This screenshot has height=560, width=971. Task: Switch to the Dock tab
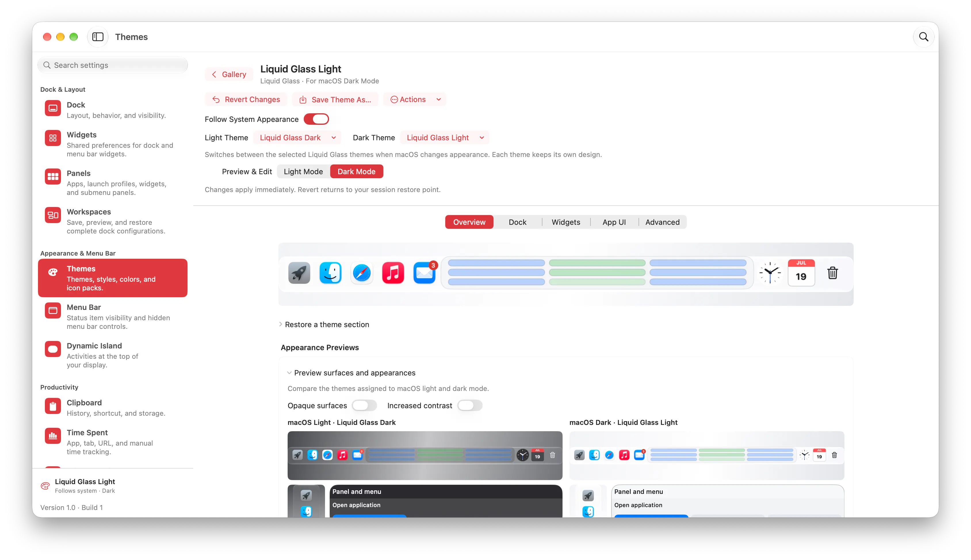[x=517, y=222]
